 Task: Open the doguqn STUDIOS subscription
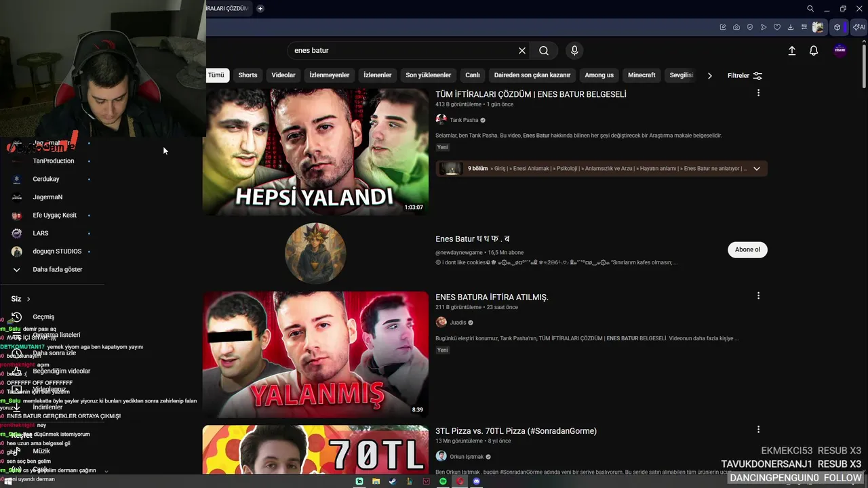pos(57,251)
